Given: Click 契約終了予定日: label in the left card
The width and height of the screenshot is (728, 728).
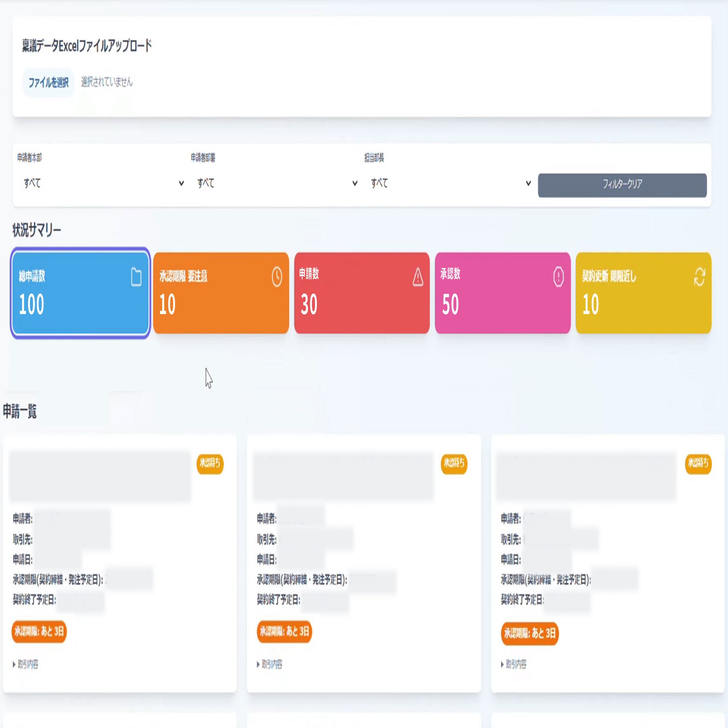Looking at the screenshot, I should pos(35,600).
